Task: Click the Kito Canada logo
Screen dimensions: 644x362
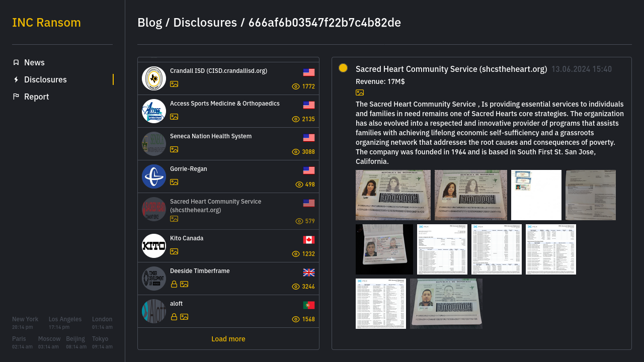Action: (x=154, y=246)
